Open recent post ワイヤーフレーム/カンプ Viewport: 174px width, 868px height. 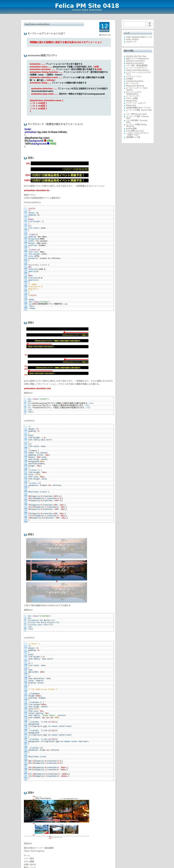click(x=136, y=103)
